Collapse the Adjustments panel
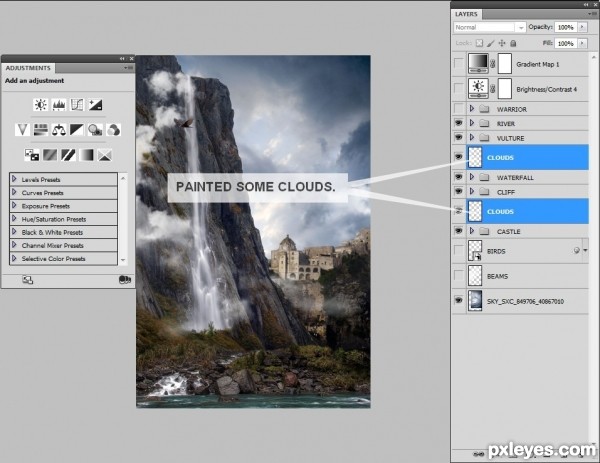 (122, 59)
